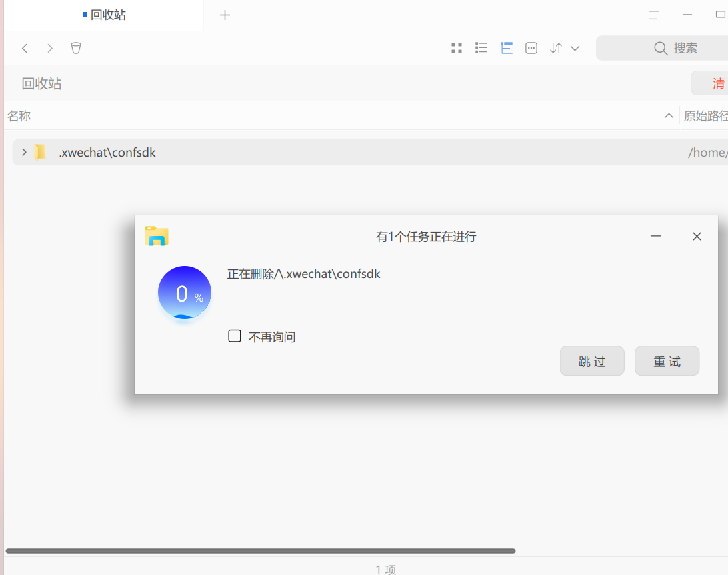728x575 pixels.
Task: Click the 名称 column header
Action: coord(19,116)
